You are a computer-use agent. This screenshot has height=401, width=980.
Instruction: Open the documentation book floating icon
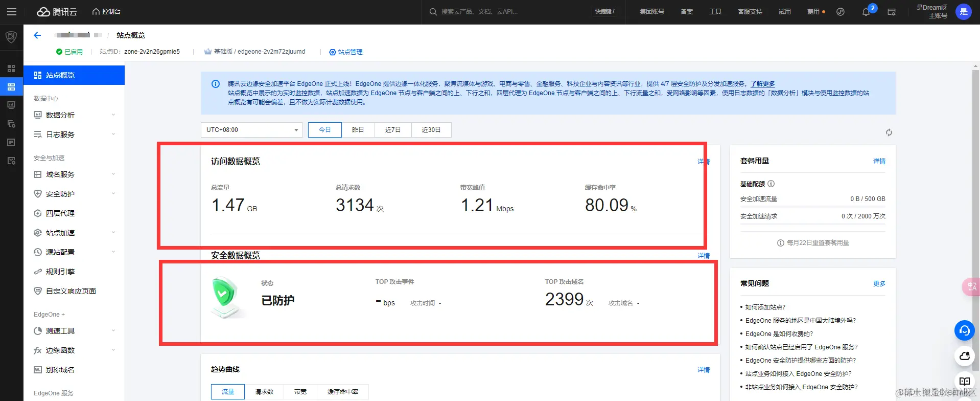[x=964, y=382]
